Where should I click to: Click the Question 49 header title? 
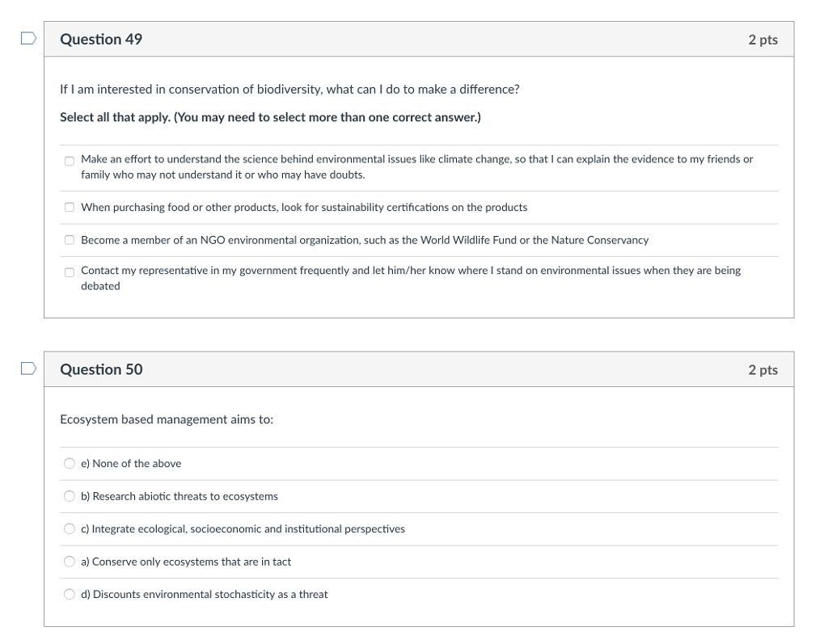(101, 39)
